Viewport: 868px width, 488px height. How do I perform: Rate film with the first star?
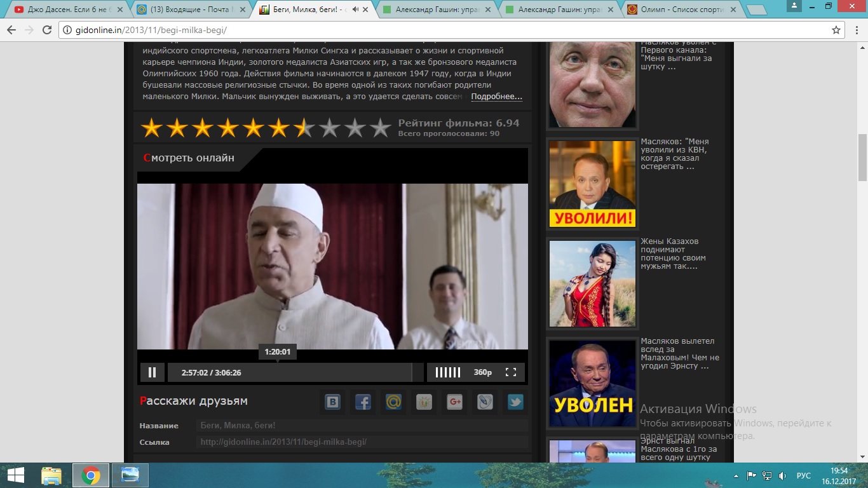point(152,128)
